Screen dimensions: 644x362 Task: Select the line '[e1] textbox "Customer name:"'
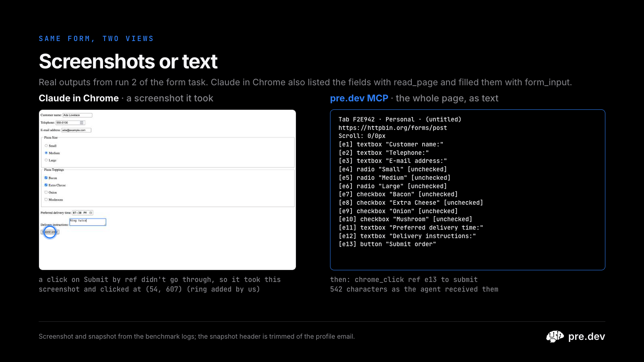[x=391, y=144]
